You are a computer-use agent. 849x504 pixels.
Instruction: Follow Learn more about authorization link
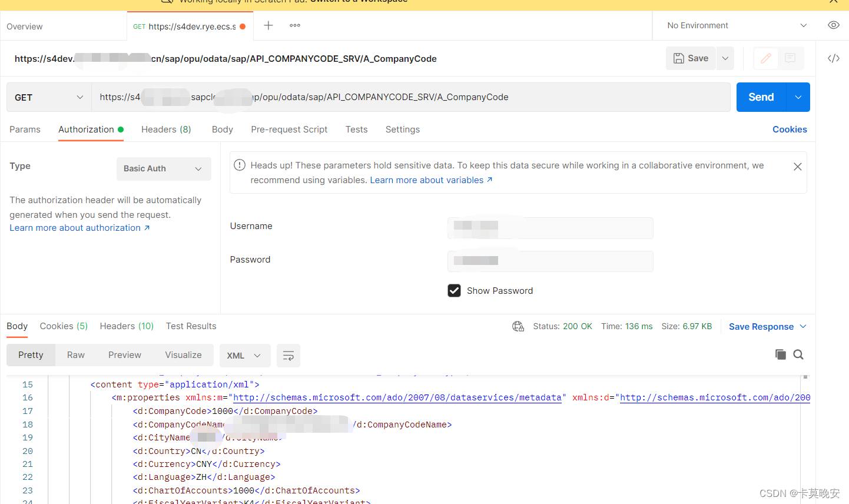point(79,228)
